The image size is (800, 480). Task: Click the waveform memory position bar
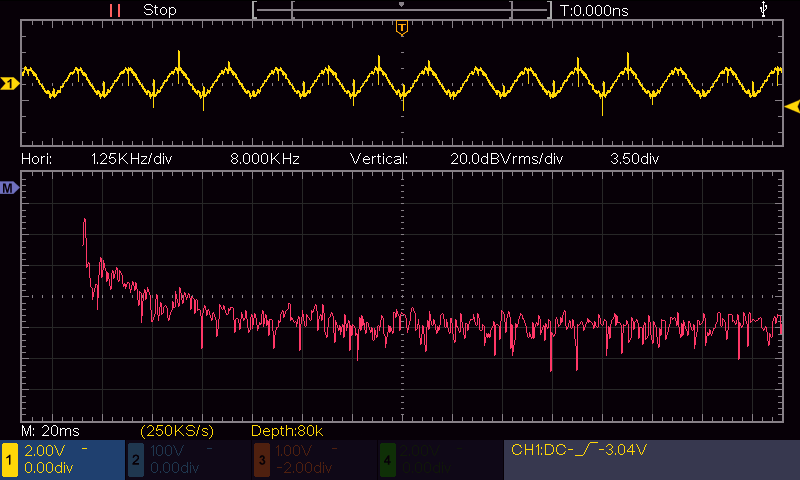[401, 10]
